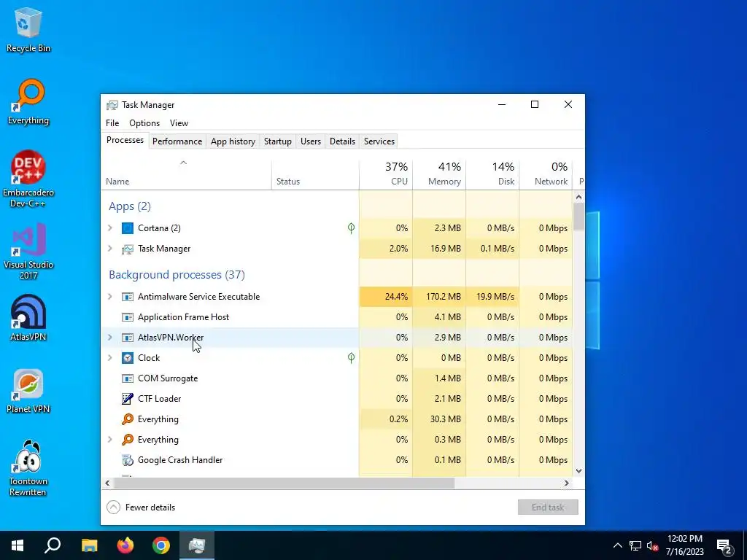Click the Cortana process icon
747x560 pixels.
pos(127,228)
